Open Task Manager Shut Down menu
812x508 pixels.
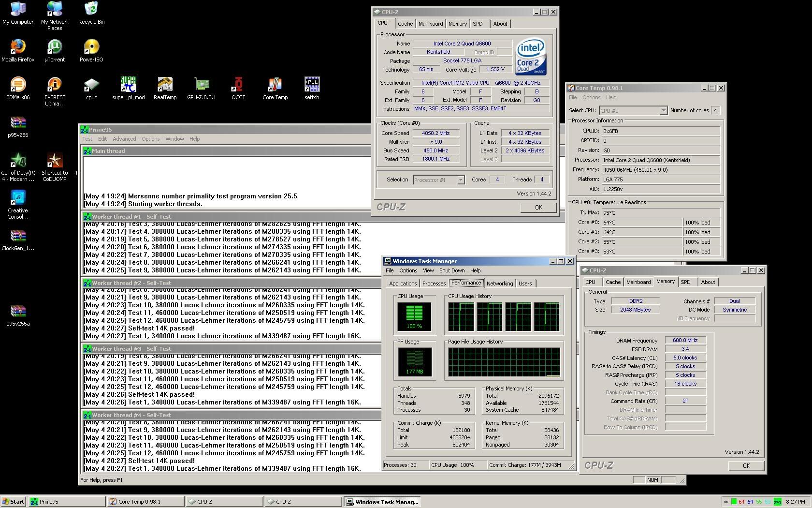click(x=452, y=270)
